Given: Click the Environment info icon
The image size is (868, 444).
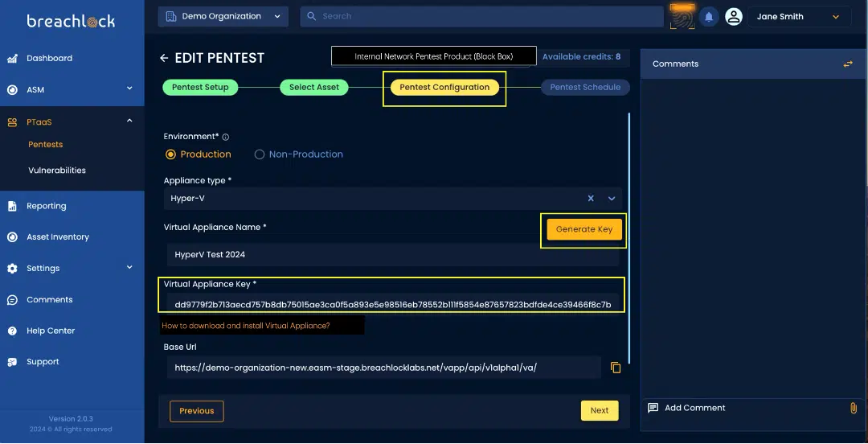Looking at the screenshot, I should click(x=225, y=137).
